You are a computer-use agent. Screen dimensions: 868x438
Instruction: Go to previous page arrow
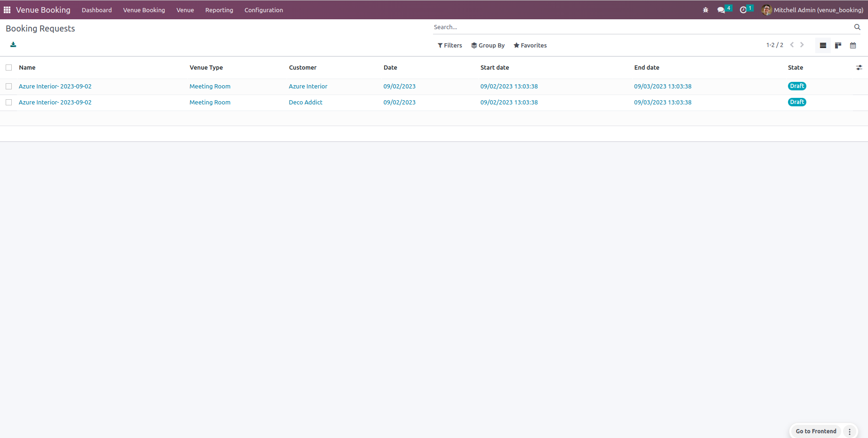pyautogui.click(x=792, y=45)
